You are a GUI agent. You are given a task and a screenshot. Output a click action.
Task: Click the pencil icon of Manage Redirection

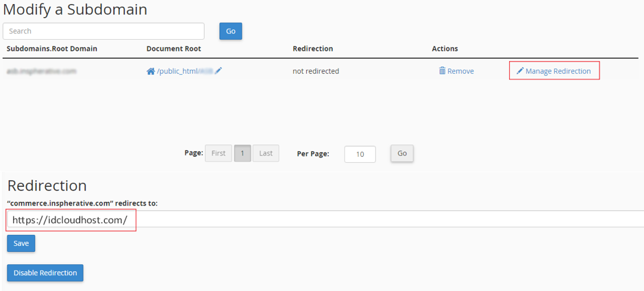coord(520,71)
